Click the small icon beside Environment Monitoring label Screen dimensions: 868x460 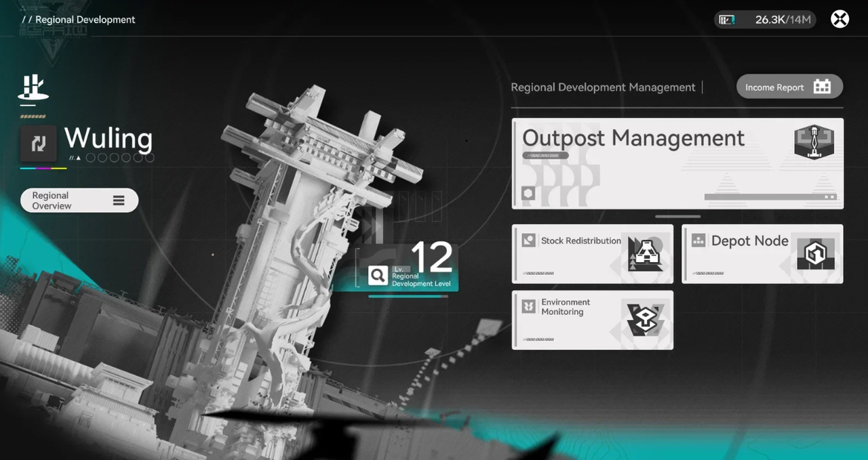[x=529, y=307]
